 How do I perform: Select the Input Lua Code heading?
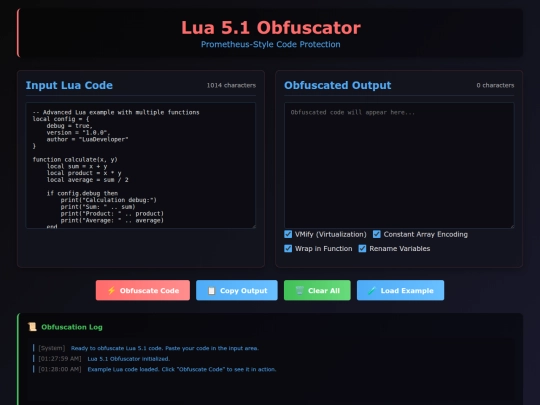coord(69,85)
